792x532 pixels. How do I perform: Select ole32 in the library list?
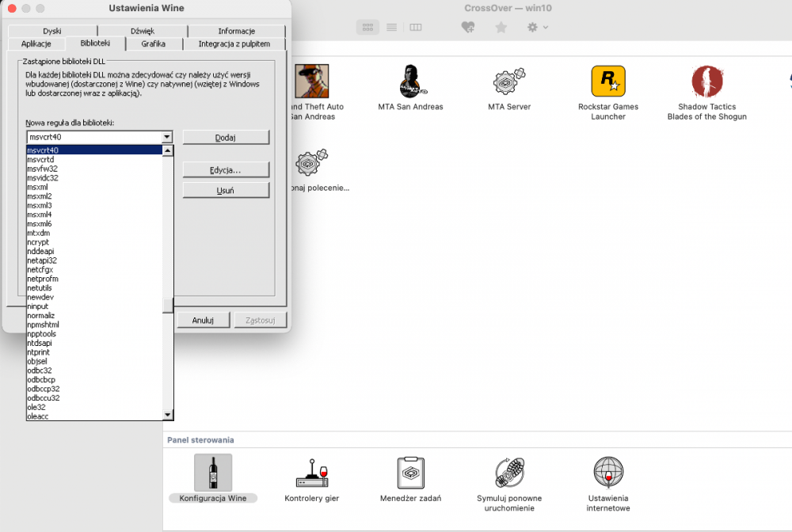point(94,407)
